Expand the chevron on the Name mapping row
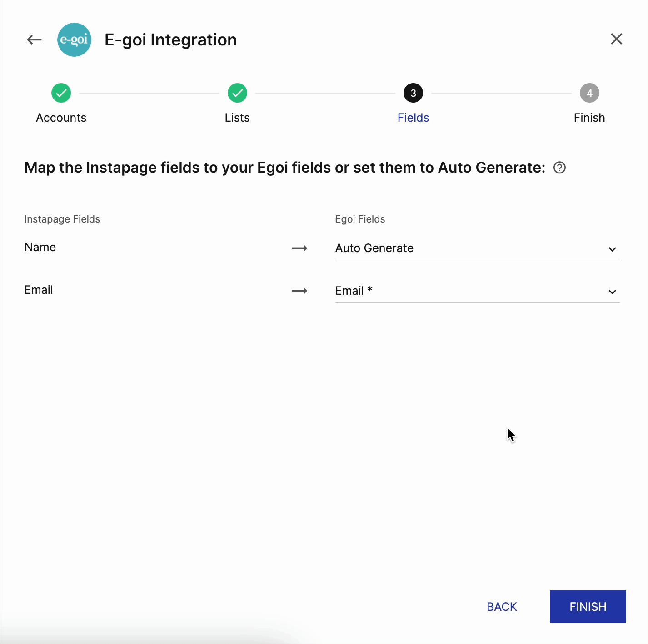 [x=612, y=249]
